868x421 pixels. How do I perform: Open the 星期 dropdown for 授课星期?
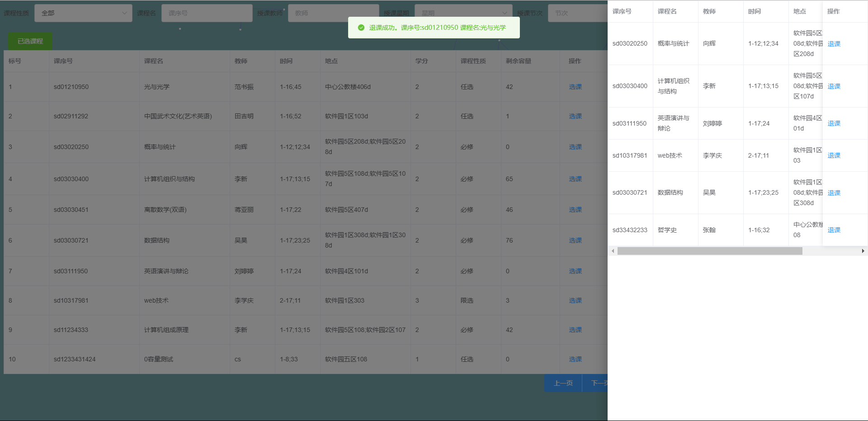463,13
